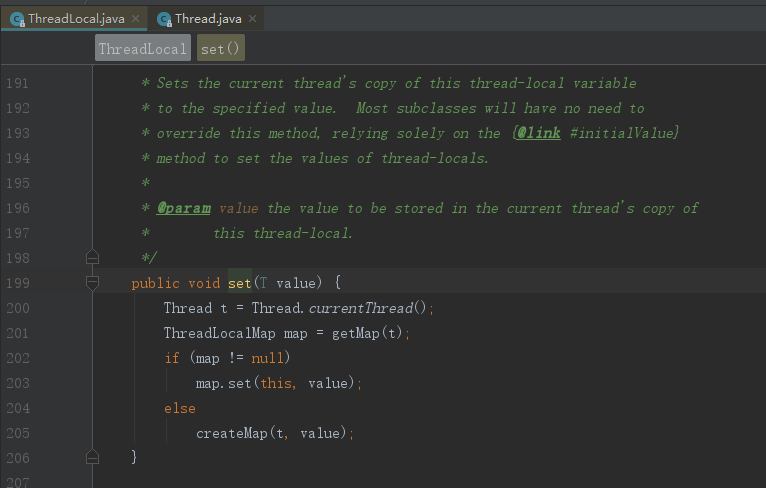Click the 'if' keyword on line 202

click(172, 358)
